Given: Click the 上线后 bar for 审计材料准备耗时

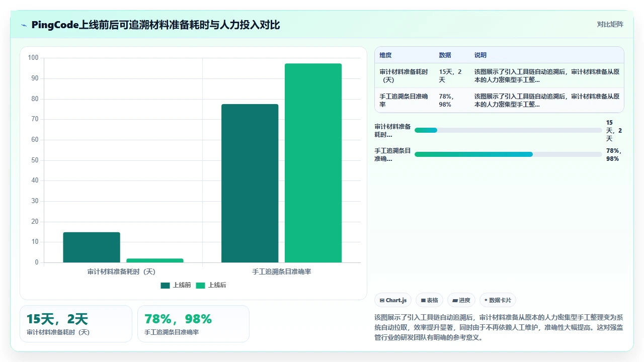Looking at the screenshot, I should 155,260.
